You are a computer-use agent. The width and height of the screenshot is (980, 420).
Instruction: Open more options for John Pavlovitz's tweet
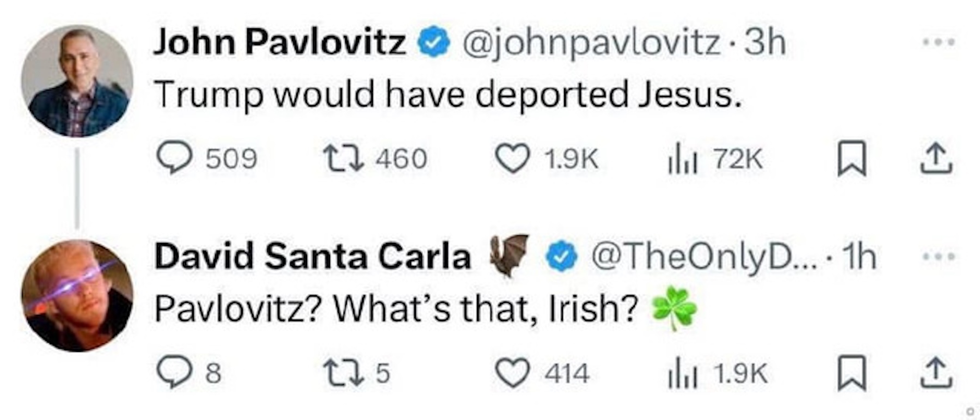(939, 42)
